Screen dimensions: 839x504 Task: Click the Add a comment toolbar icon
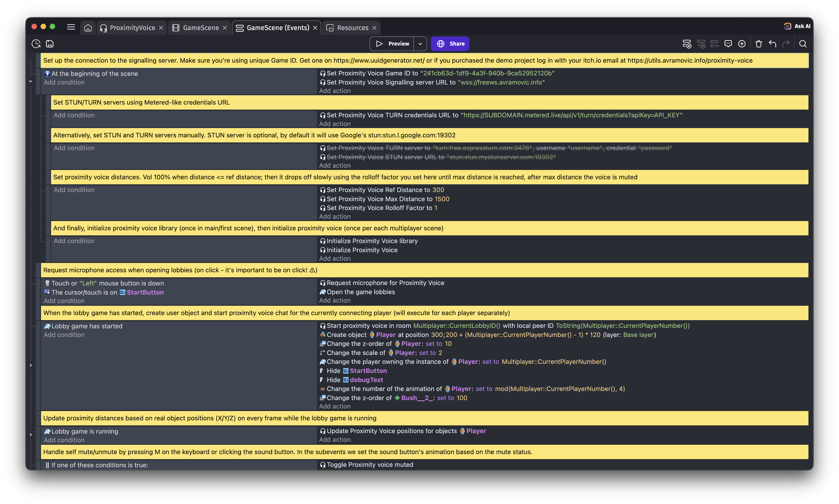tap(728, 44)
